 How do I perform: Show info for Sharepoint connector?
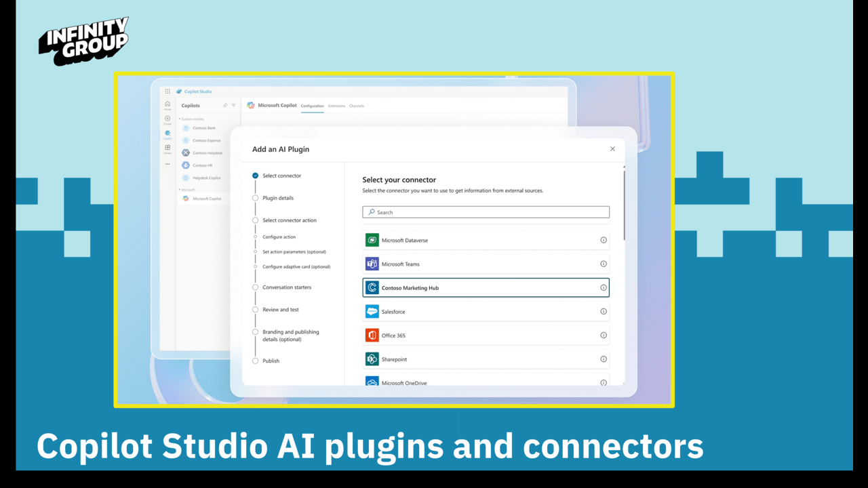click(604, 359)
